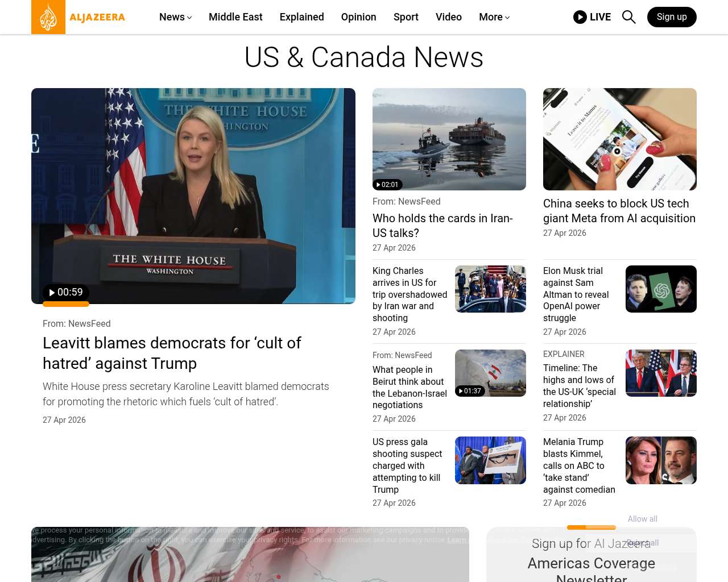The image size is (728, 582).
Task: Play the 02:01 Iran-US talks video
Action: (387, 185)
